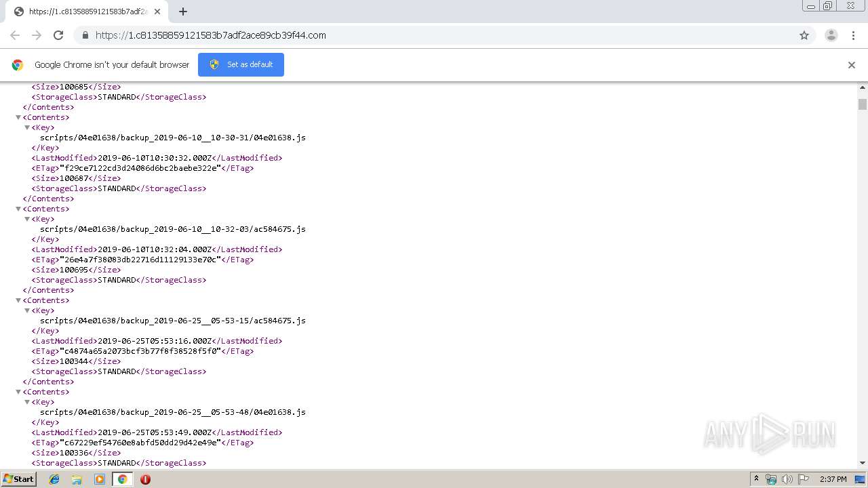Image resolution: width=868 pixels, height=488 pixels.
Task: Click ETag value f29ce7122cd3d24086d6bc2baebe322e
Action: point(140,168)
